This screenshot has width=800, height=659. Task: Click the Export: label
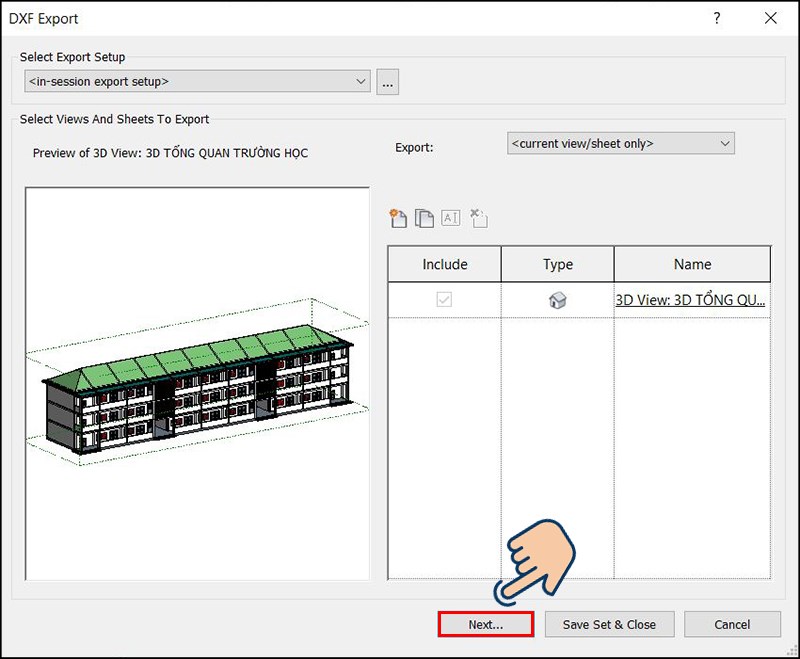[414, 147]
